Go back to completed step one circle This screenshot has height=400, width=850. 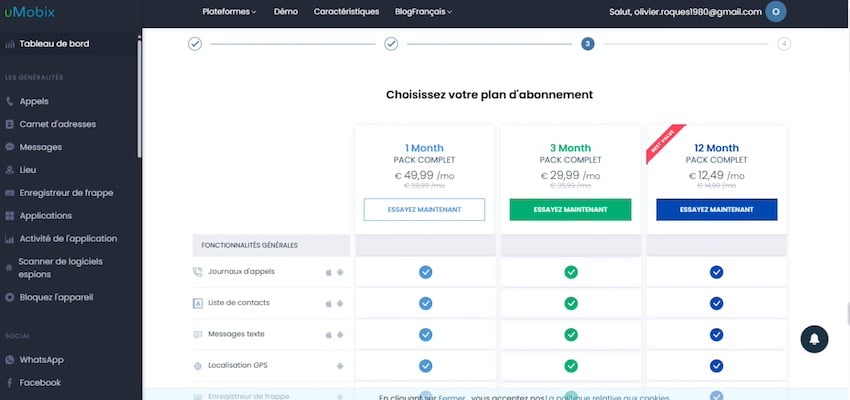coord(195,44)
